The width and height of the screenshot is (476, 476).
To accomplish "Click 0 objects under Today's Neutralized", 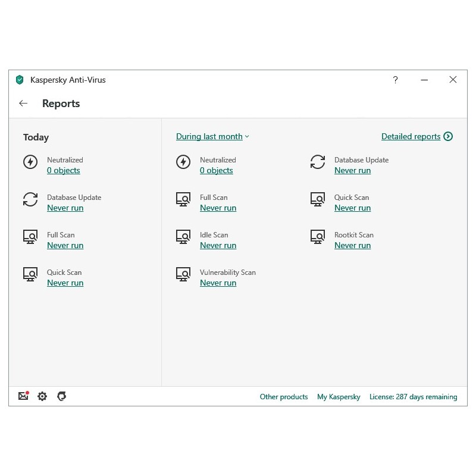I will coord(64,171).
